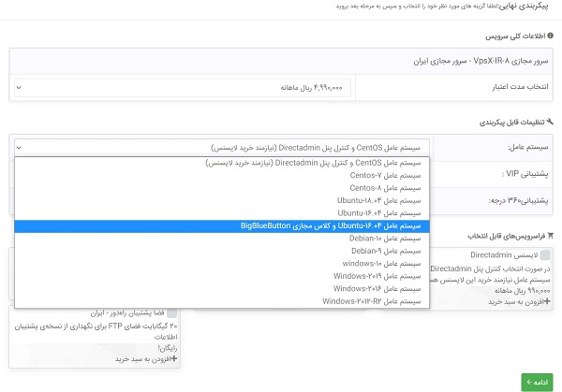
Task: Select Ubuntu-16.04 with BigBlueButton option
Action: click(222, 226)
